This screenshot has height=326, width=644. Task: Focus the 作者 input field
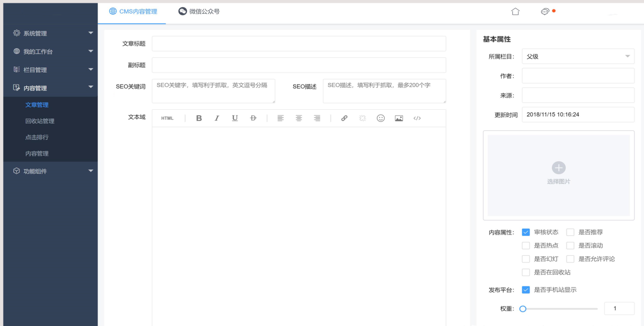tap(578, 76)
